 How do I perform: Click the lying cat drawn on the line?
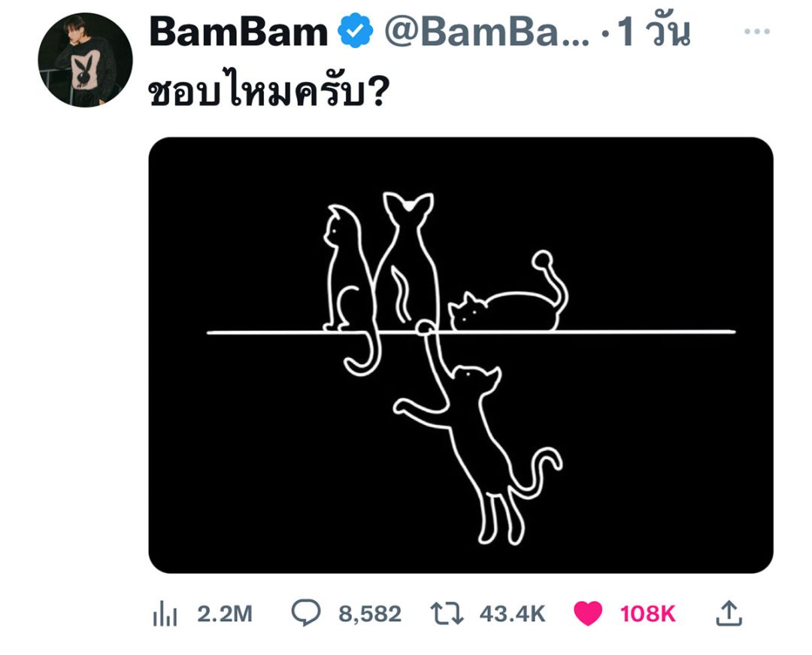point(511,308)
